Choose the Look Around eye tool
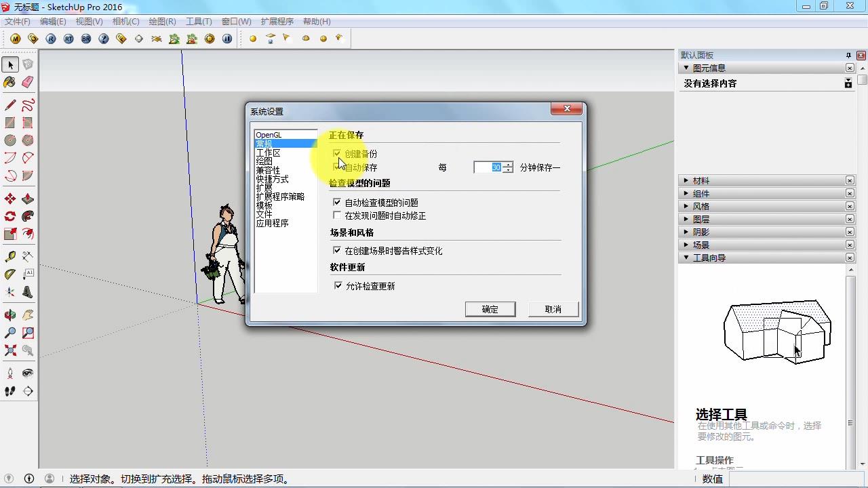Screen dimensions: 868x488 coord(28,373)
